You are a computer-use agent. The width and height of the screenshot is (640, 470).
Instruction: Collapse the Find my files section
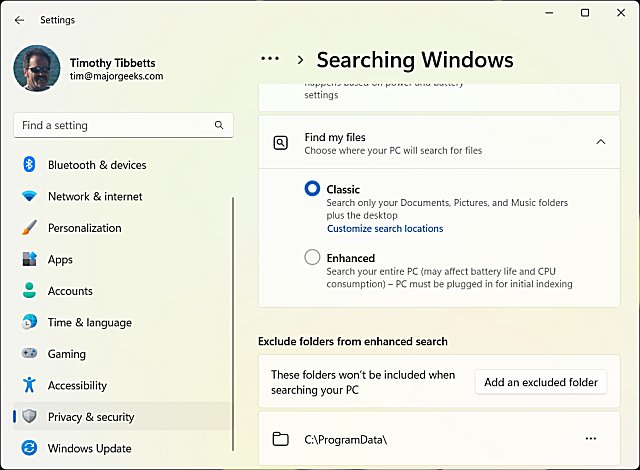click(x=600, y=142)
